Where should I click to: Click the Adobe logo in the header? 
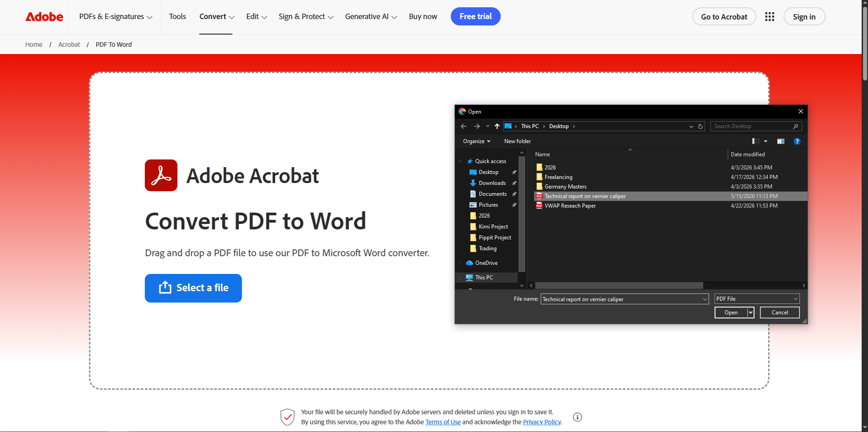pos(44,17)
